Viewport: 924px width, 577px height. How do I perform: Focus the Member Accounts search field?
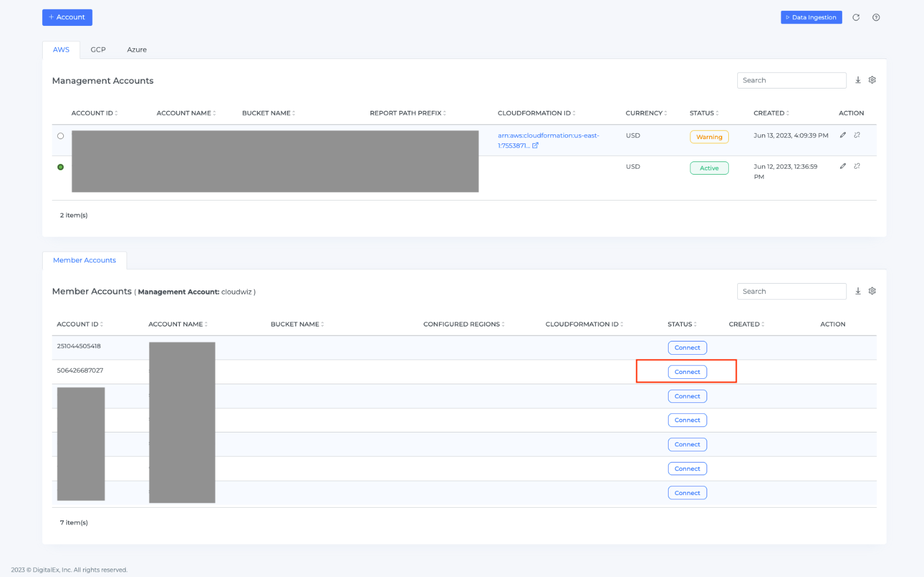point(791,292)
